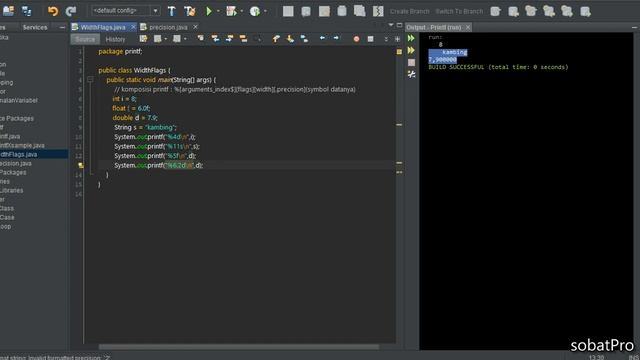Collapse the main method code fold
640x360 pixels.
[90, 80]
